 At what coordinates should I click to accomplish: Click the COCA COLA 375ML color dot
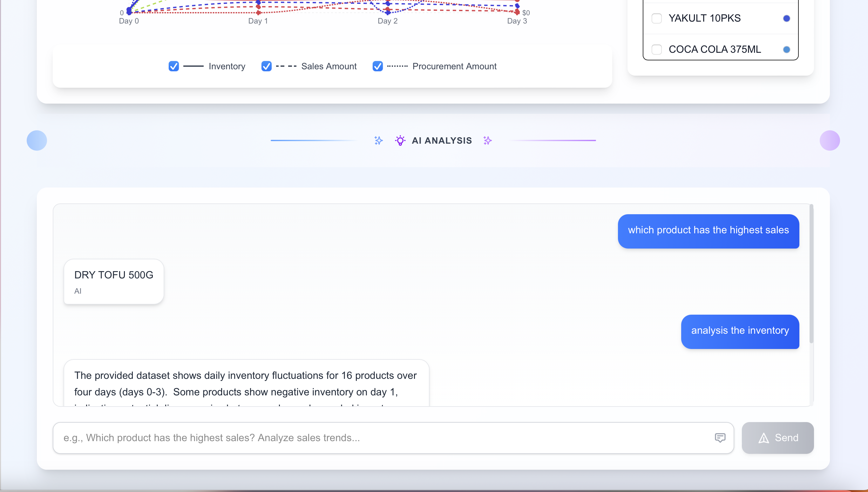point(787,49)
